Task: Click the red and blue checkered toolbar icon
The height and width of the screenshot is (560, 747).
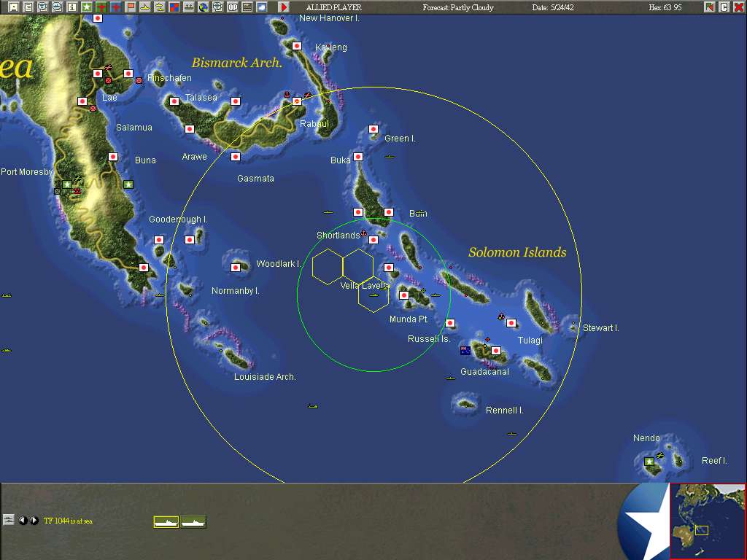Action: pos(174,7)
